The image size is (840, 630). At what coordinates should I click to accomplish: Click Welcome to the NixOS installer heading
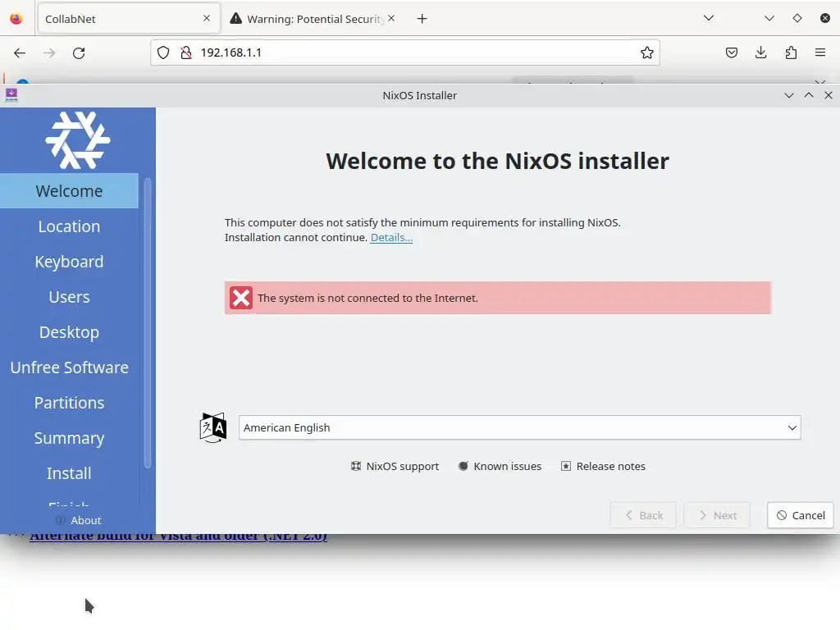[498, 162]
